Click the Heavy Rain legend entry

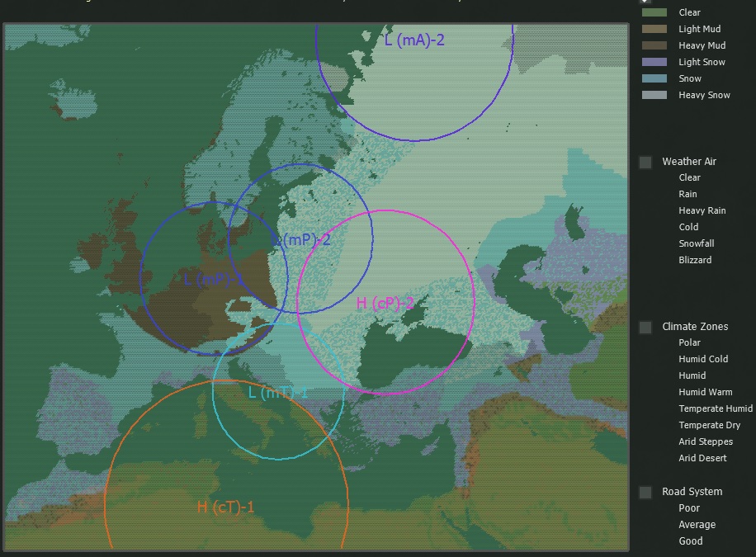(702, 210)
